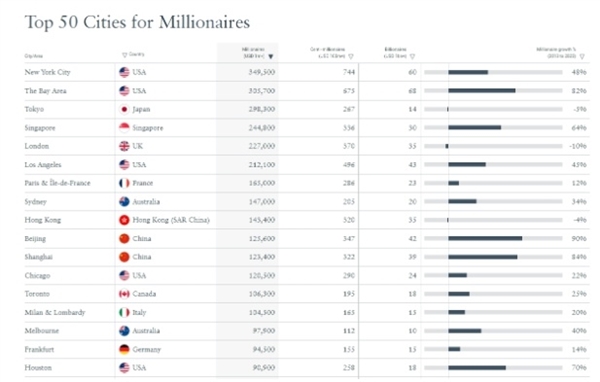
Task: Sort by Millionaire growth % column arrow
Action: click(x=582, y=56)
